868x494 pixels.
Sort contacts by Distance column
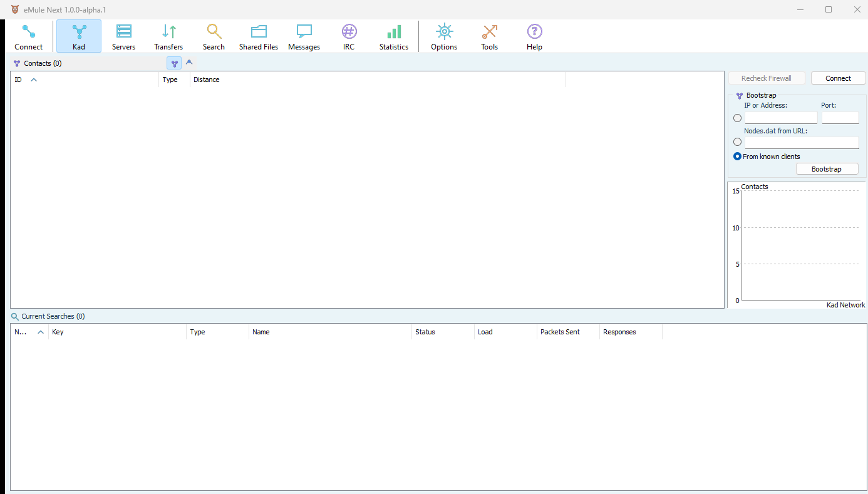click(x=378, y=80)
